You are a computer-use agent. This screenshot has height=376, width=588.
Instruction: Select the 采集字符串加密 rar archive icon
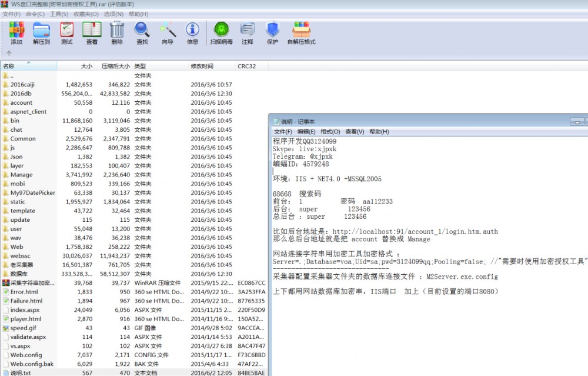tap(6, 282)
